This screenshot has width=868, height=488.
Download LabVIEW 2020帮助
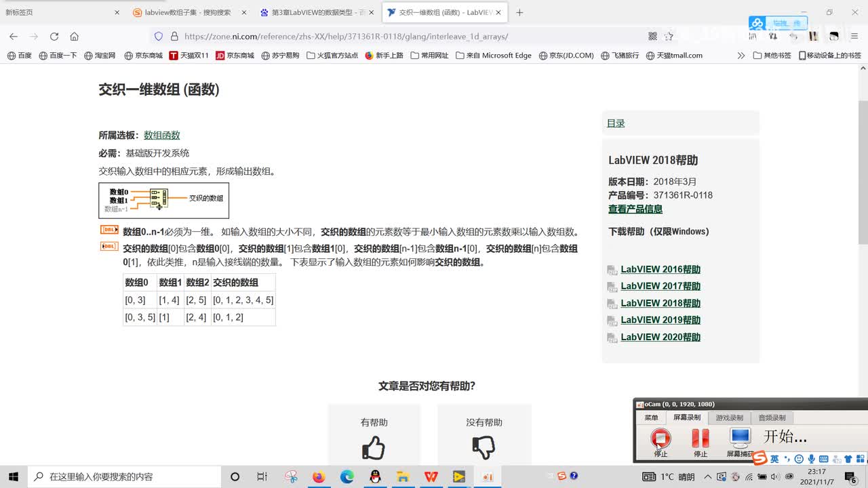click(x=660, y=337)
